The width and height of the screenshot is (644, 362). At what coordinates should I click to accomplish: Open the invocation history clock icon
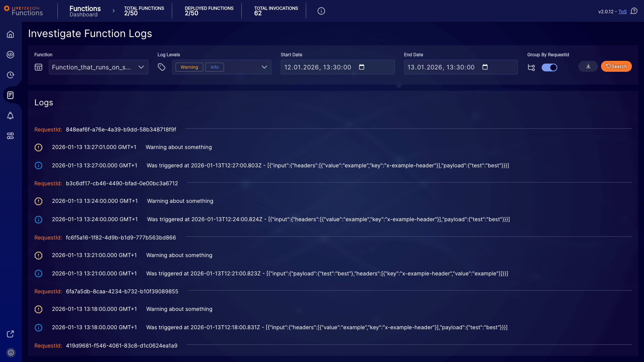click(10, 75)
